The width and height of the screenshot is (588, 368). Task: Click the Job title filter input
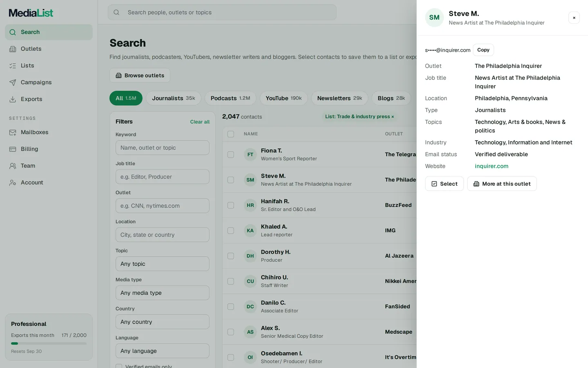click(163, 177)
